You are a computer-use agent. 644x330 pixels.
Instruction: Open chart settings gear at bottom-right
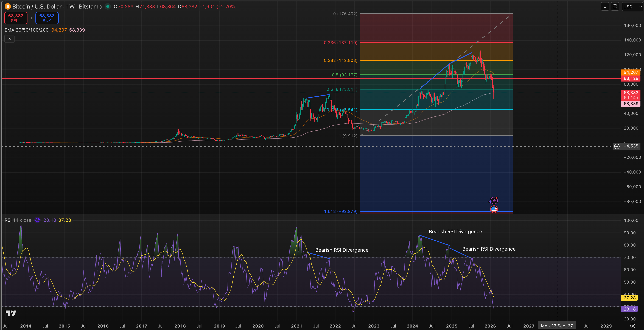click(x=632, y=326)
